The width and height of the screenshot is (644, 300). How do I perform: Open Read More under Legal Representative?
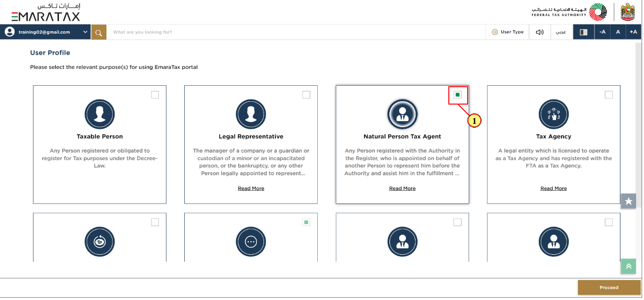251,188
